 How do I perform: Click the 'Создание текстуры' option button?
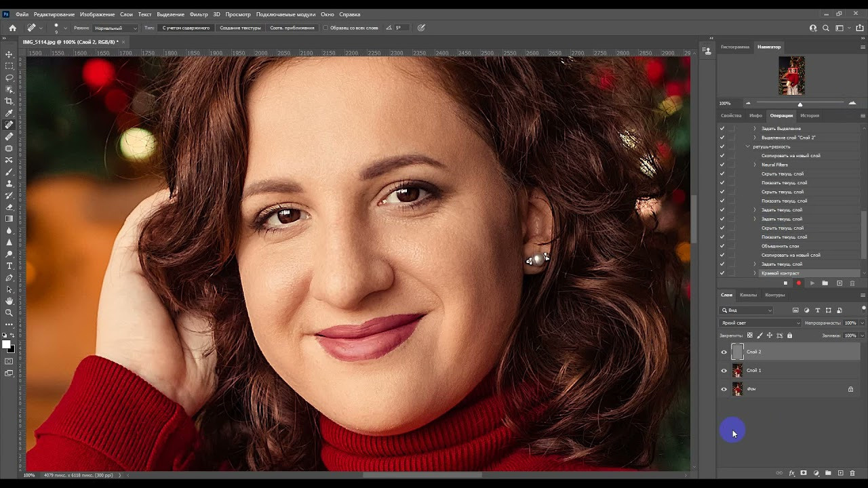tap(240, 28)
